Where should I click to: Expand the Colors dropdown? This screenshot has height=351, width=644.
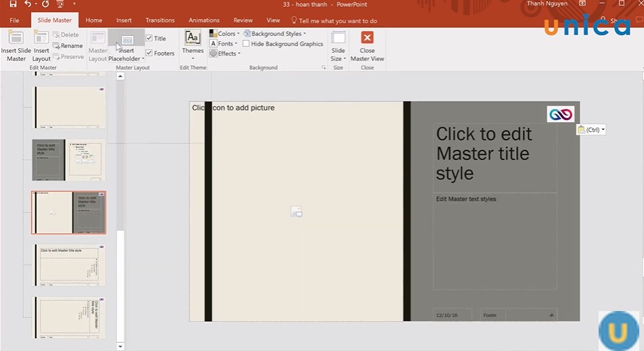coord(225,34)
